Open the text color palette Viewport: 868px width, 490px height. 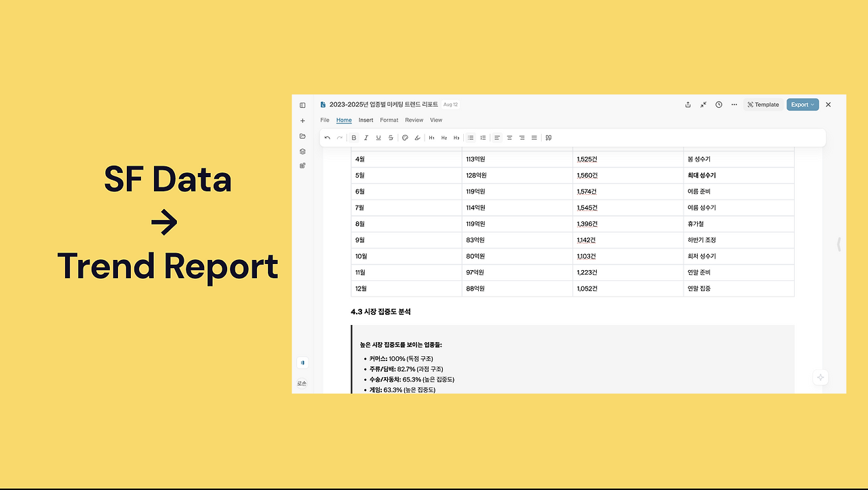[x=405, y=138]
